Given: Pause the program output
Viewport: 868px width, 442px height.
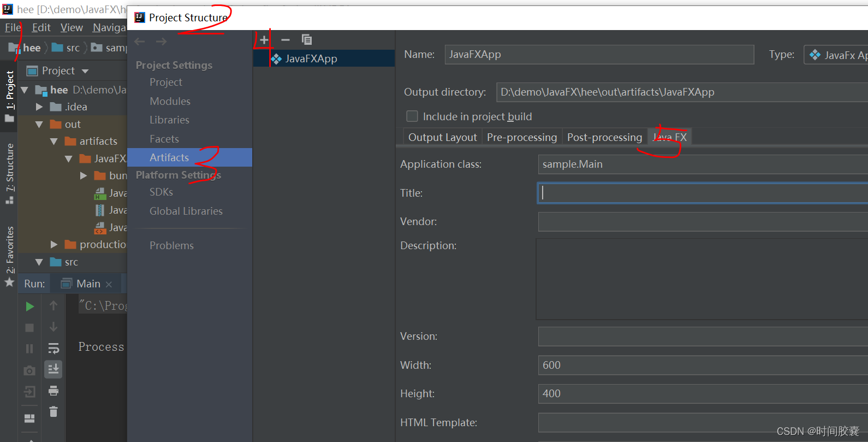Looking at the screenshot, I should click(x=30, y=349).
